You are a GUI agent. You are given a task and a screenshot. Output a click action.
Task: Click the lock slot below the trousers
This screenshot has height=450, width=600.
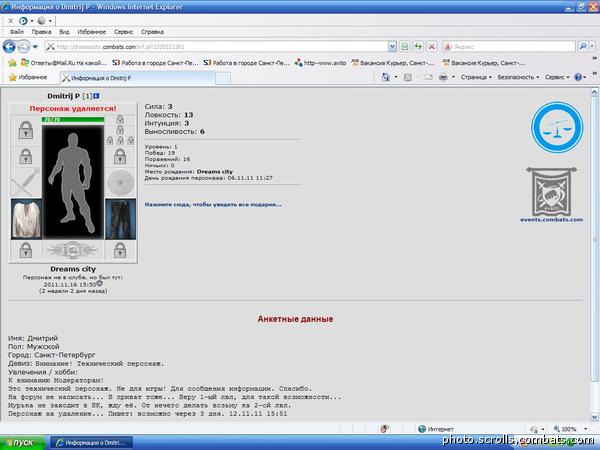pyautogui.click(x=120, y=251)
